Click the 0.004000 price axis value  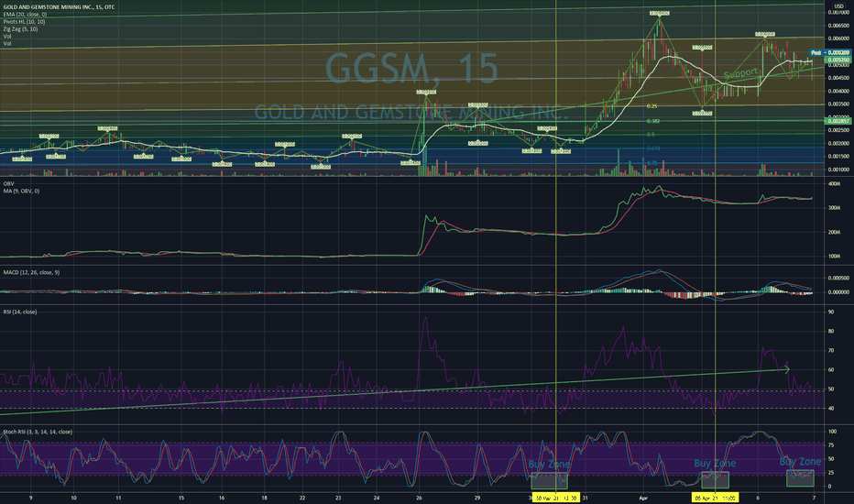[838, 91]
